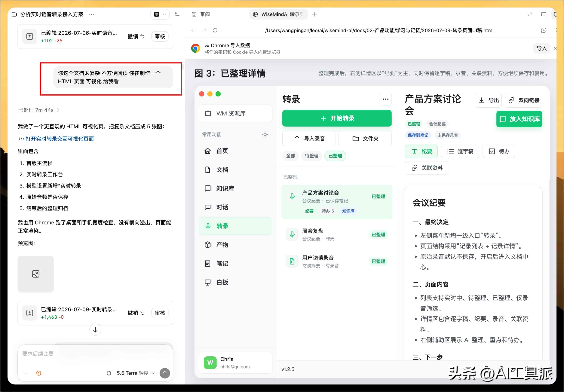
Task: Open the thread options ellipsis beside title
Action: coord(91,14)
